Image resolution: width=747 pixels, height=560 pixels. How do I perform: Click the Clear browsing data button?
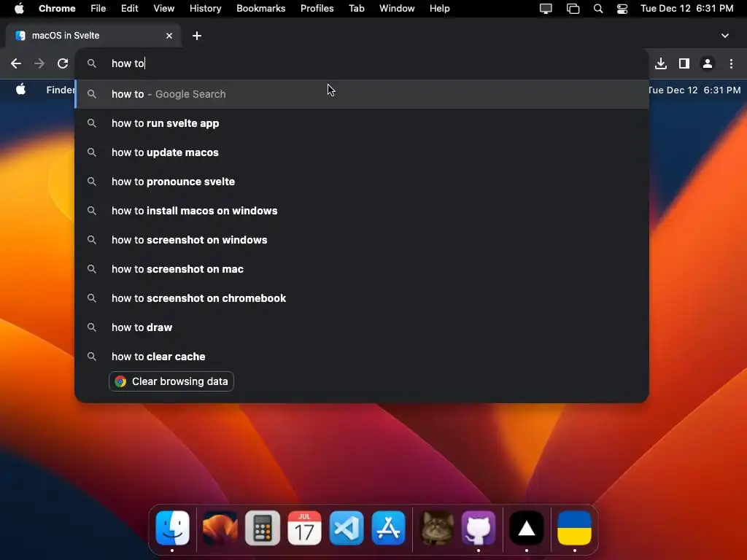click(171, 381)
